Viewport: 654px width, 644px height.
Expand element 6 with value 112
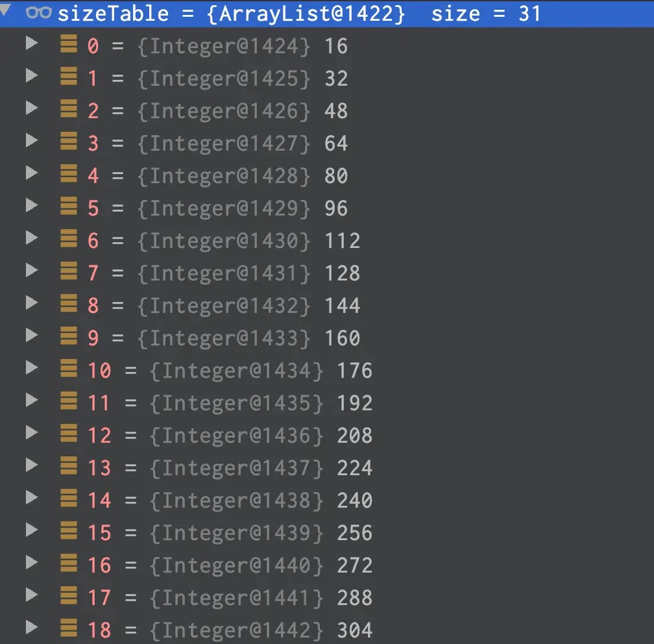point(32,238)
